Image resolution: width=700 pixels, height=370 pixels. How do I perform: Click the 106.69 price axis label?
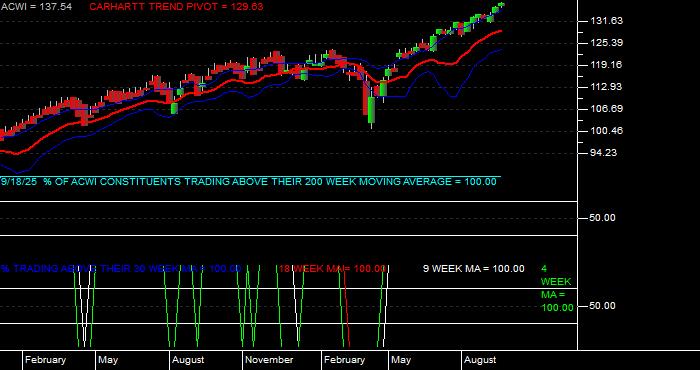coord(606,108)
